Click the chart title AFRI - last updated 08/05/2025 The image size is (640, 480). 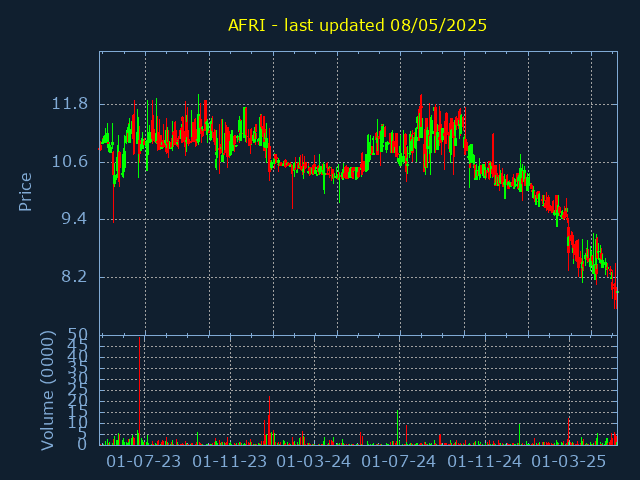click(357, 25)
